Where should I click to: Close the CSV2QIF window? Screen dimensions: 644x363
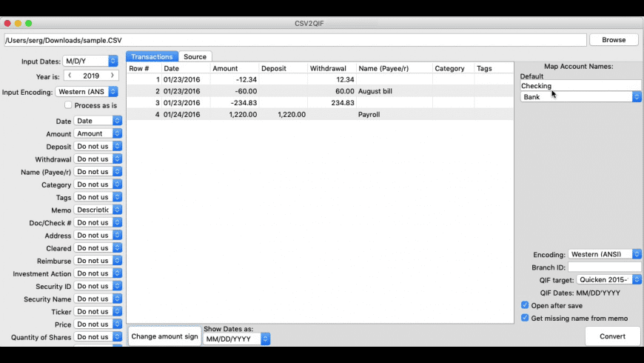[x=7, y=24]
